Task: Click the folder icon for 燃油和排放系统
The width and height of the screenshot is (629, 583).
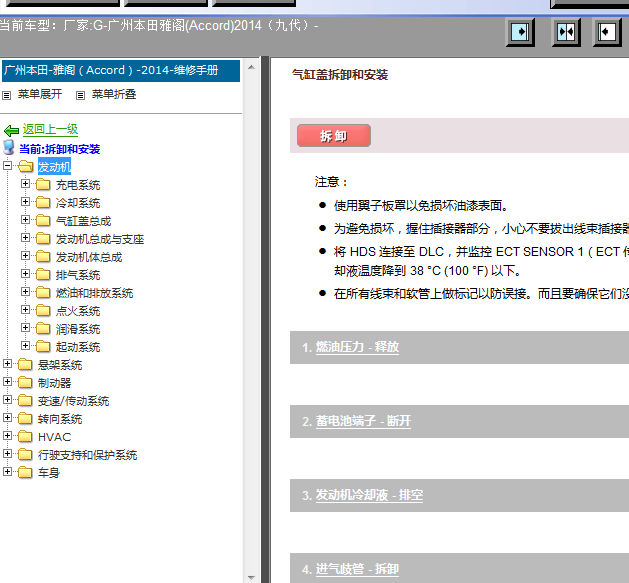Action: tap(43, 293)
